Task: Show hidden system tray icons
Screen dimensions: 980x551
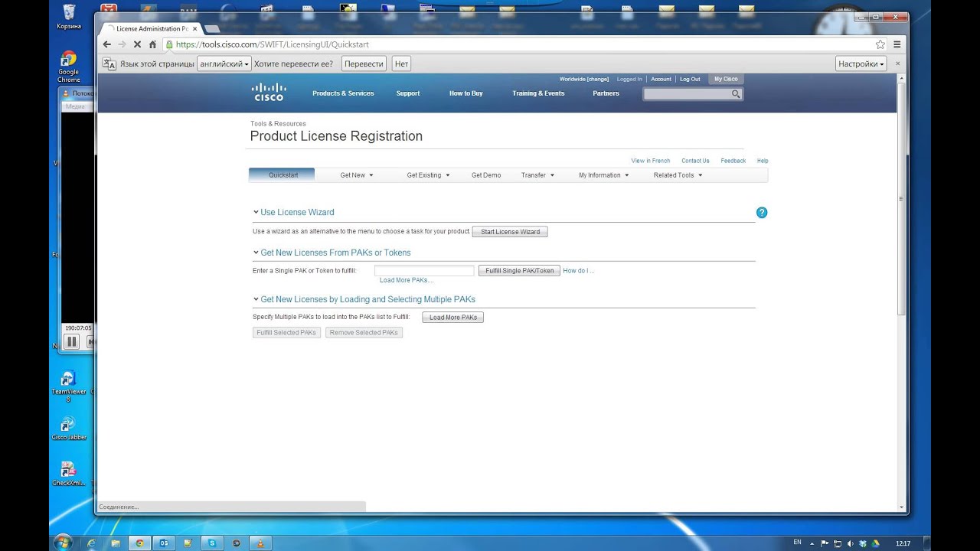Action: [812, 543]
